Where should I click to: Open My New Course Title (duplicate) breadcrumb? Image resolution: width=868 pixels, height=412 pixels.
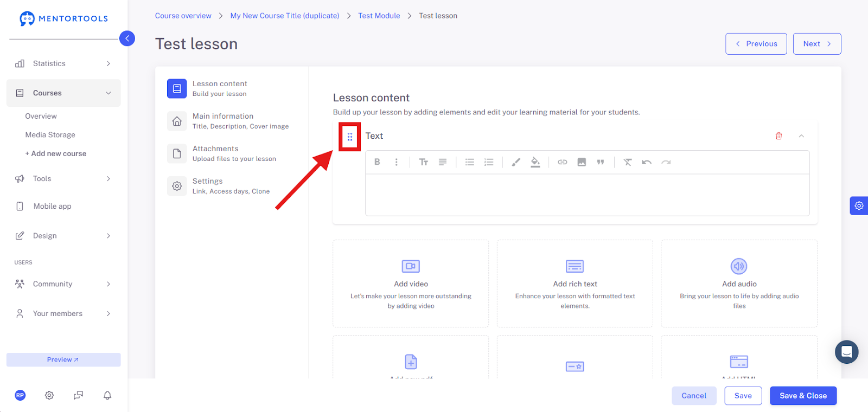[x=285, y=16]
